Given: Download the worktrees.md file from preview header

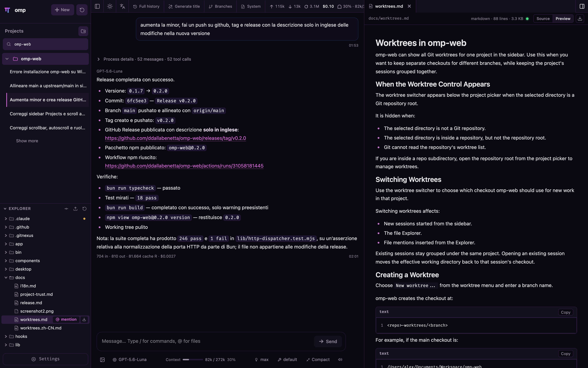Looking at the screenshot, I should tap(580, 19).
